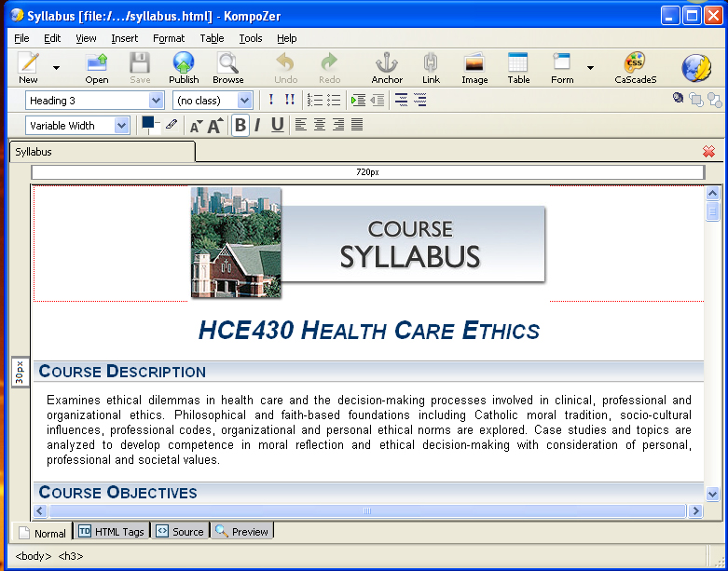This screenshot has height=571, width=728.
Task: Toggle Underline formatting
Action: click(x=277, y=125)
